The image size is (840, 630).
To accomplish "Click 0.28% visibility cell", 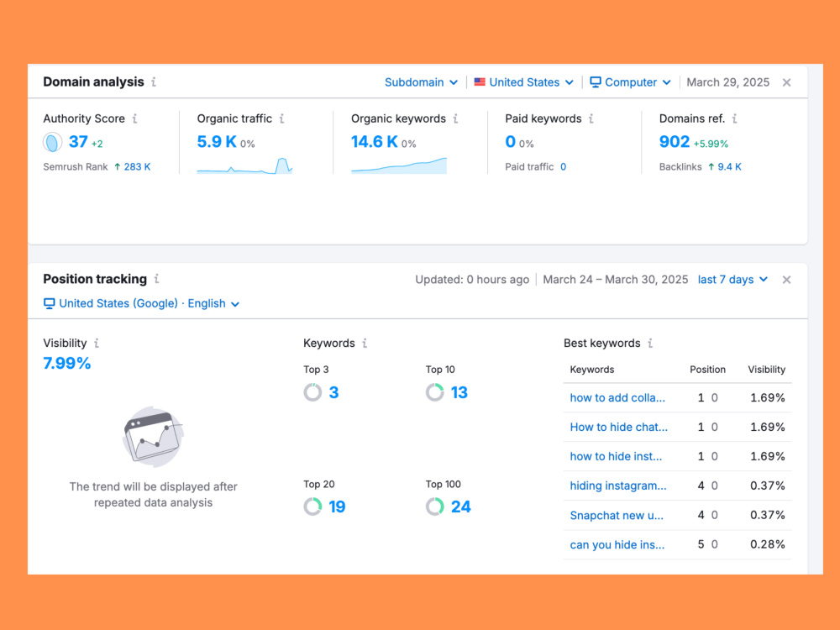I will click(767, 545).
